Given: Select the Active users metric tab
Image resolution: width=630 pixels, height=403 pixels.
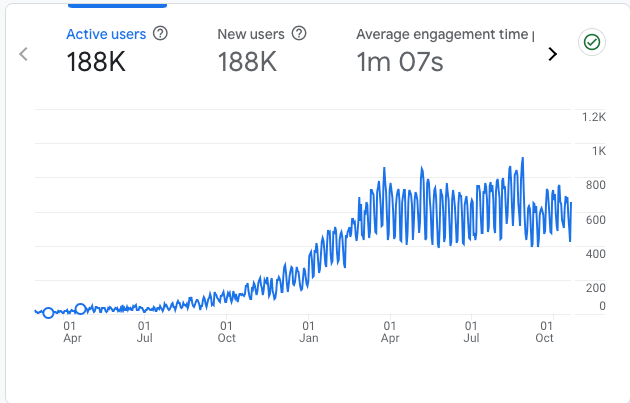Looking at the screenshot, I should pos(106,34).
